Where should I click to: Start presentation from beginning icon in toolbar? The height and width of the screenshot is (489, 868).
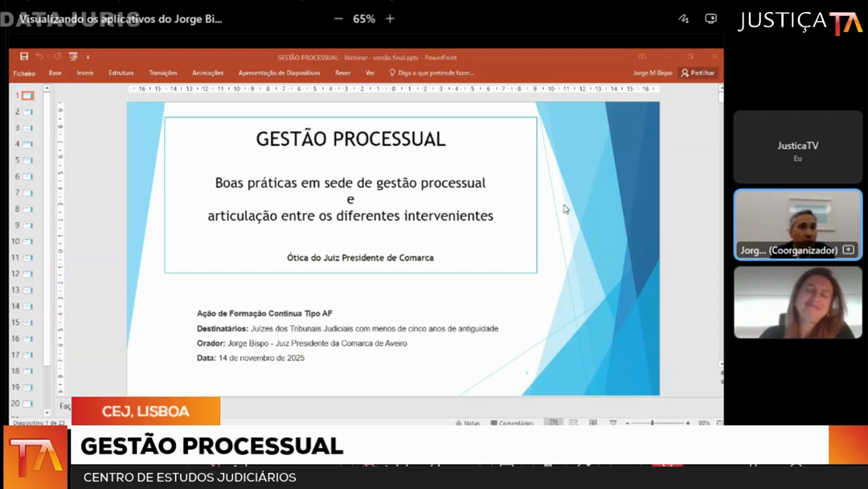73,57
